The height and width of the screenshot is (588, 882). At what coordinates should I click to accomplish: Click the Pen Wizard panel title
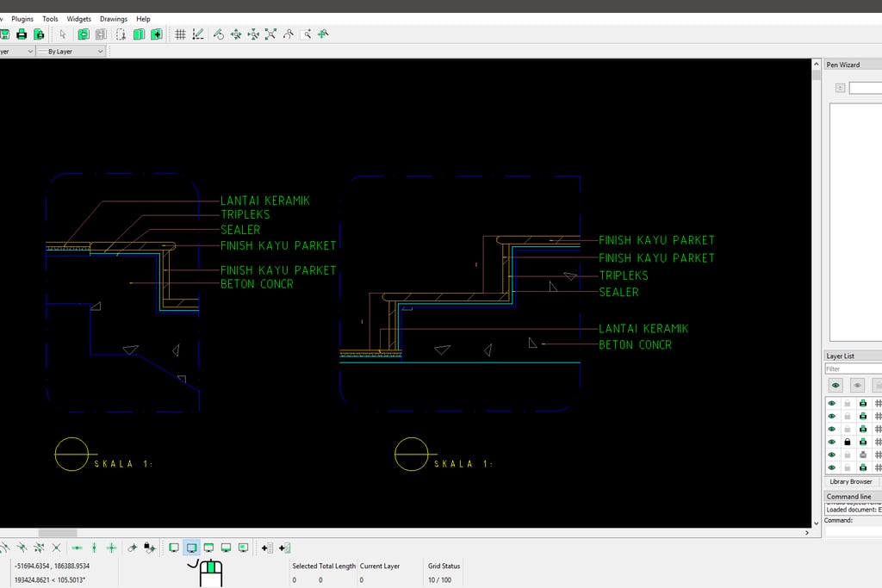point(842,65)
